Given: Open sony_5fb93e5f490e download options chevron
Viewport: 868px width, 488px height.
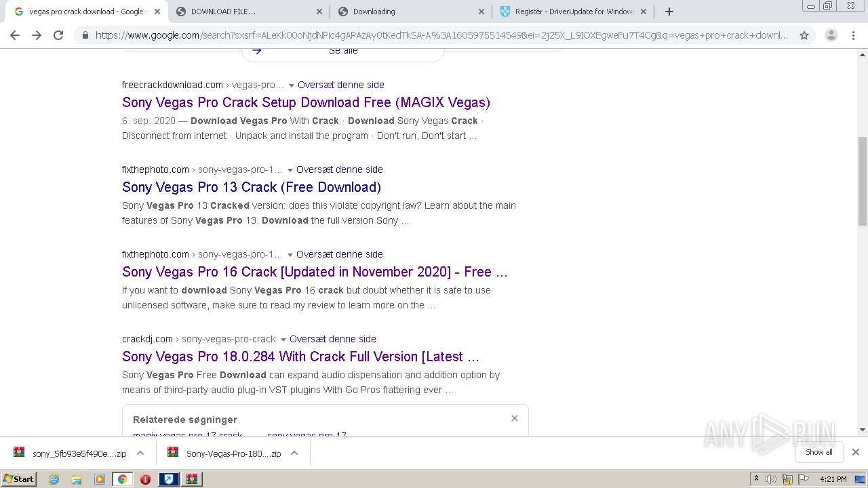Looking at the screenshot, I should click(140, 453).
